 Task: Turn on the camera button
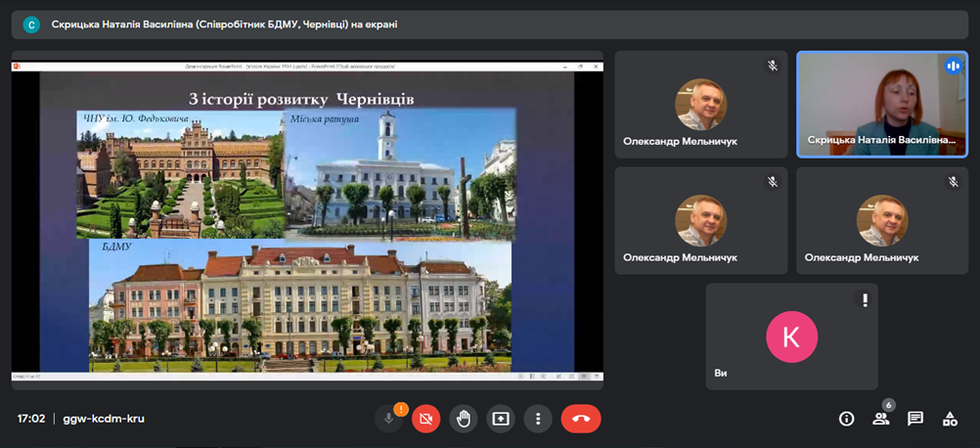pyautogui.click(x=426, y=419)
